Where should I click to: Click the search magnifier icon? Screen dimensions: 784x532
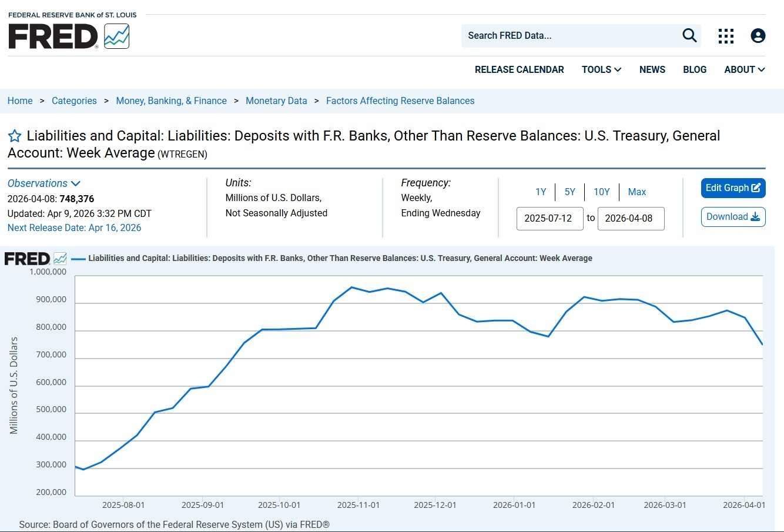coord(689,36)
